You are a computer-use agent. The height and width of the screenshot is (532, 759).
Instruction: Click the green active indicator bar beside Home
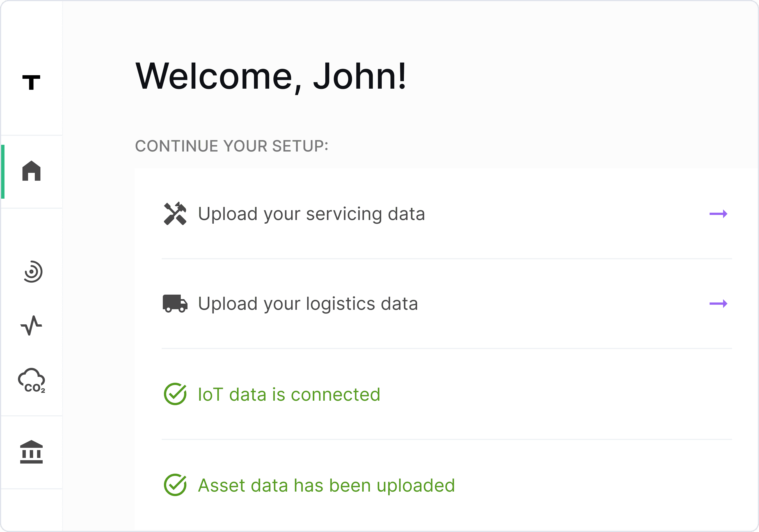coord(3,171)
